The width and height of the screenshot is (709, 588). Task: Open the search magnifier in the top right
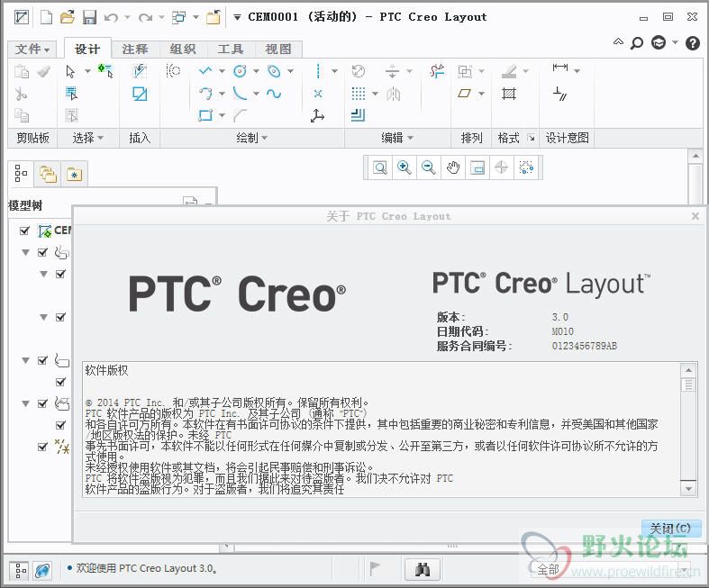click(x=637, y=43)
